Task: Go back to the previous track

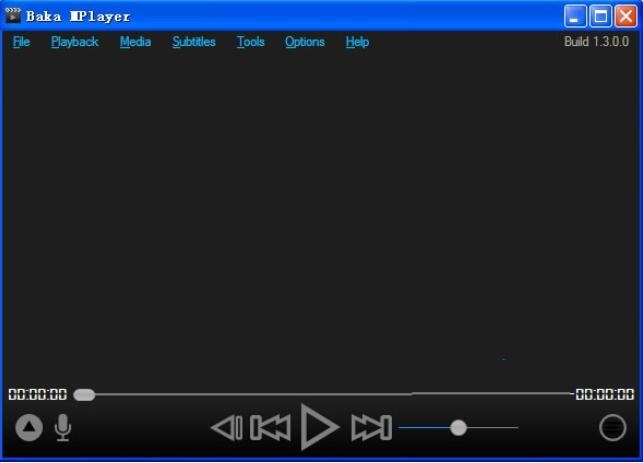Action: [x=270, y=428]
